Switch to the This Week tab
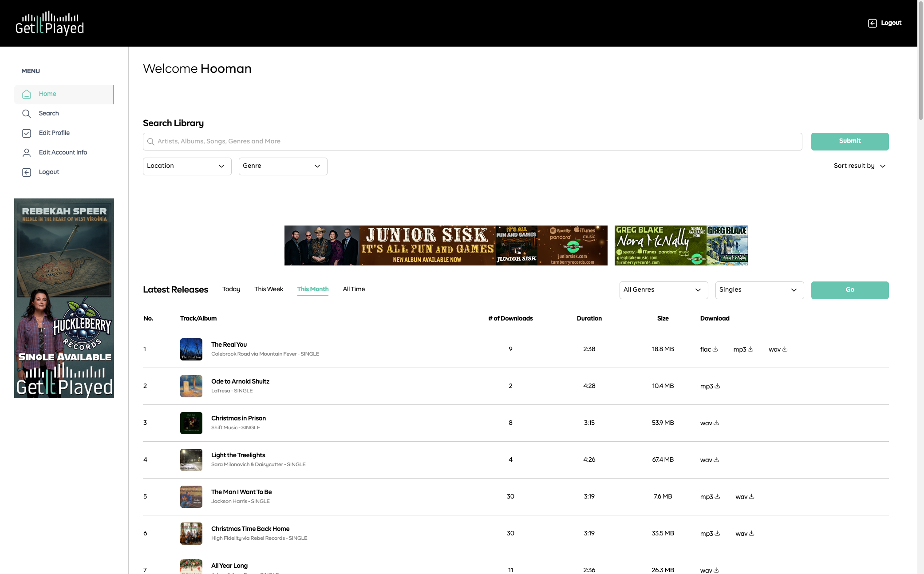924x574 pixels. (269, 289)
